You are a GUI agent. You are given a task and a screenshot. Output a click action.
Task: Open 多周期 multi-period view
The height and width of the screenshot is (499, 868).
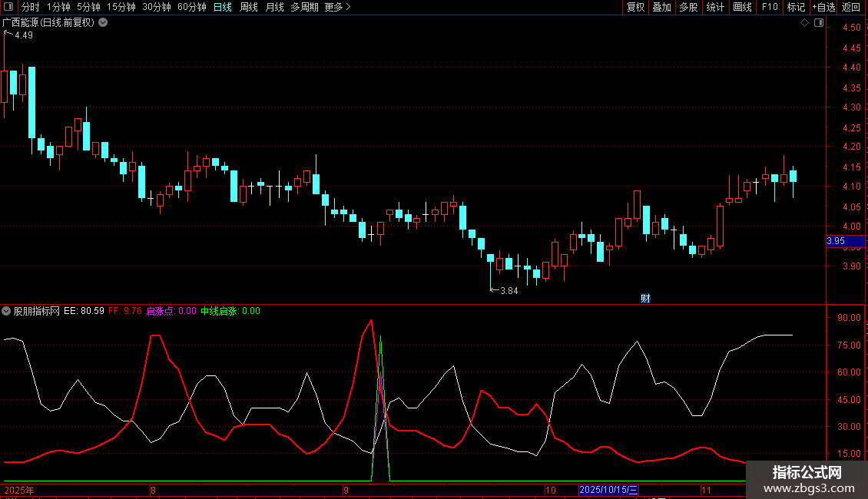pos(304,7)
